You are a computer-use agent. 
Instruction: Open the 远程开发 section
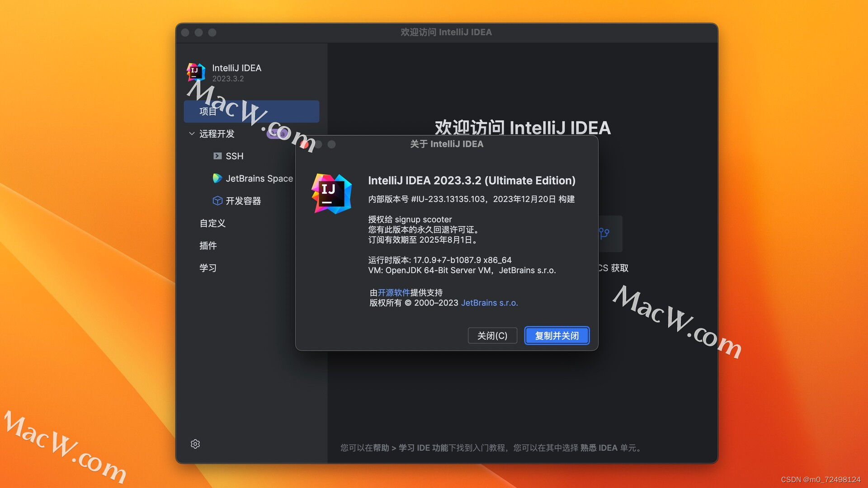[x=217, y=134]
